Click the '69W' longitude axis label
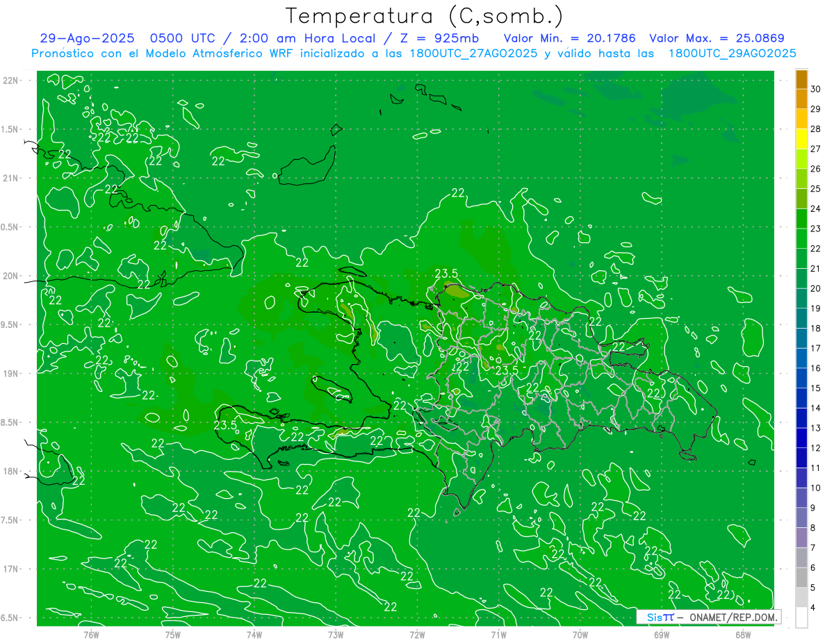Viewport: 834px width, 644px height. pos(662,635)
